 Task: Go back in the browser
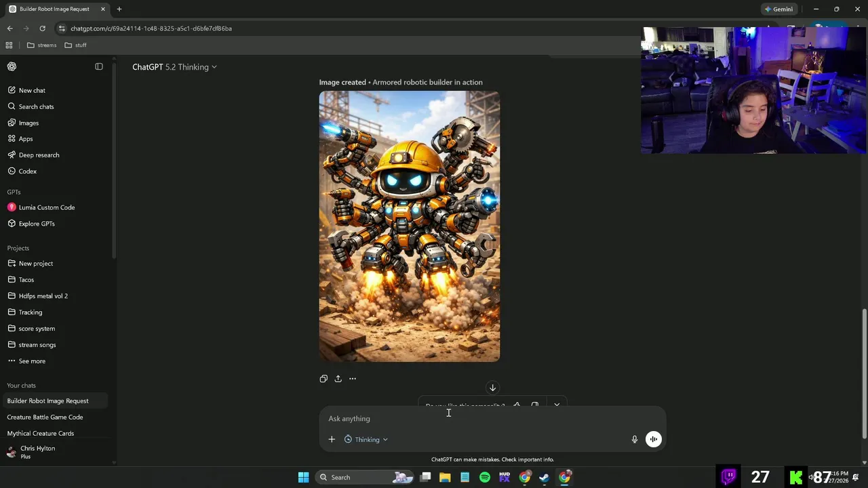(x=9, y=28)
